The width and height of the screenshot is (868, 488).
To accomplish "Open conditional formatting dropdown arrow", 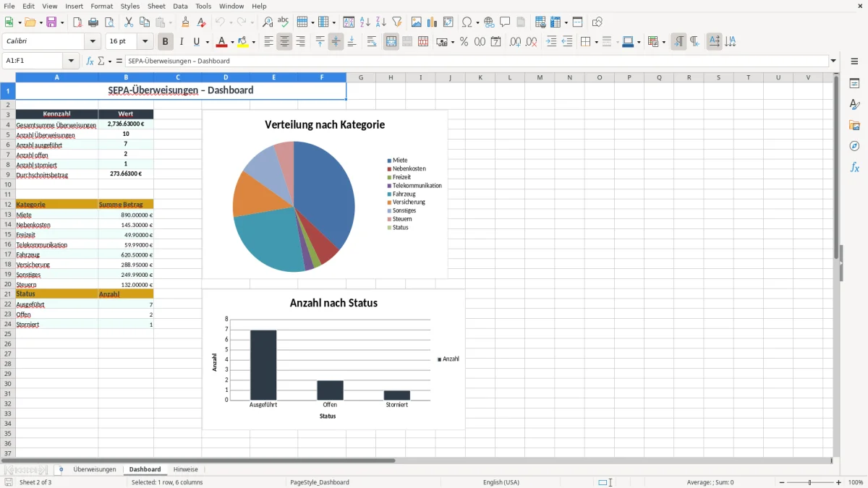I will click(663, 42).
